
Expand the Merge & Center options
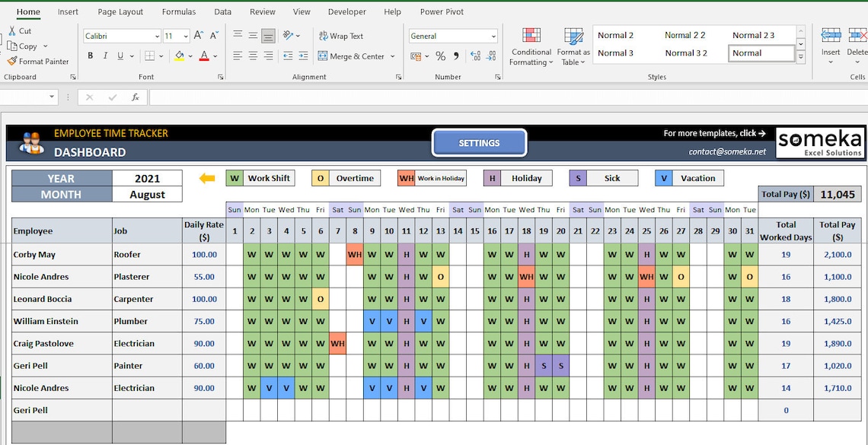click(393, 56)
